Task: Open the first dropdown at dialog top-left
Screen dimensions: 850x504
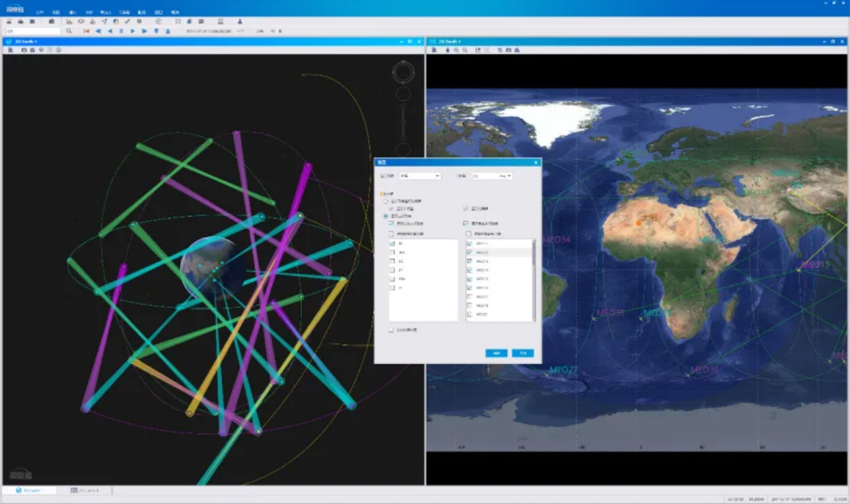Action: coord(420,176)
